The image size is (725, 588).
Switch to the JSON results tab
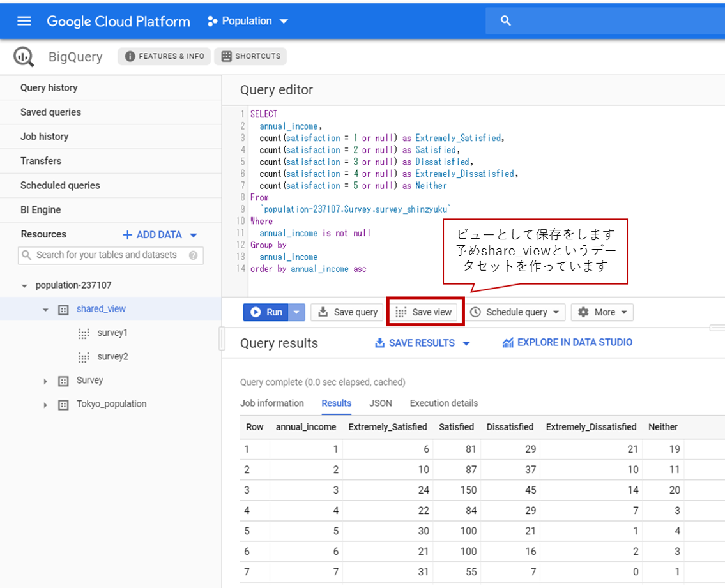coord(380,403)
